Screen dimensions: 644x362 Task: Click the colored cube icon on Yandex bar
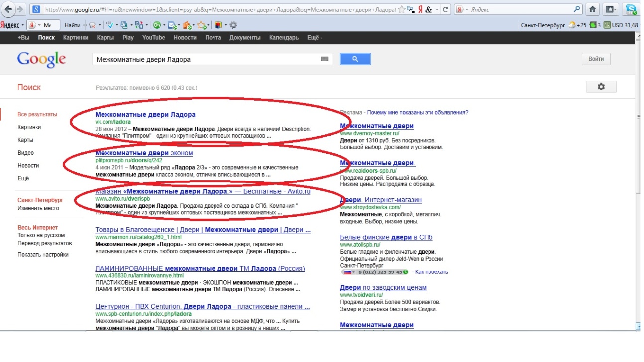tap(217, 25)
